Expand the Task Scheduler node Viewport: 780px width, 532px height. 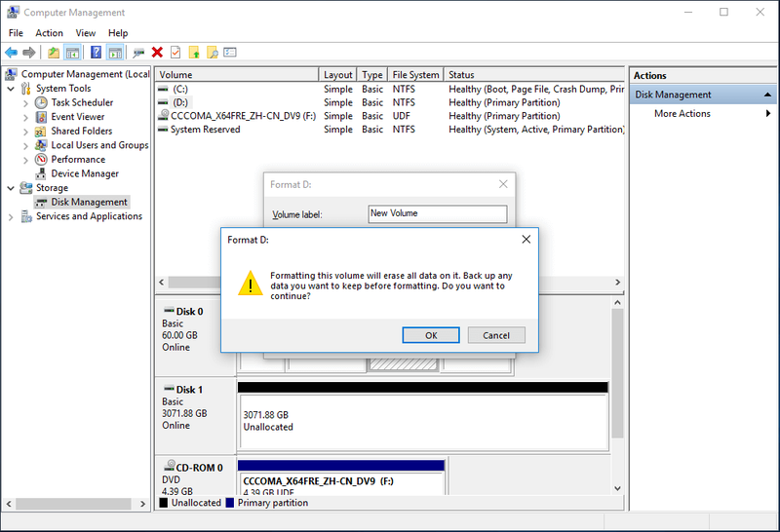(x=25, y=103)
